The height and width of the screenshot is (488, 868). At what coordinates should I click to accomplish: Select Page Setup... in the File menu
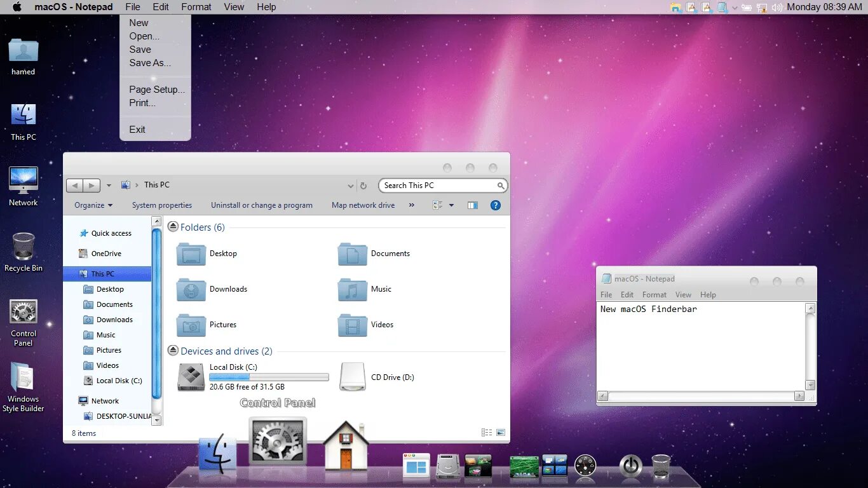click(x=157, y=90)
